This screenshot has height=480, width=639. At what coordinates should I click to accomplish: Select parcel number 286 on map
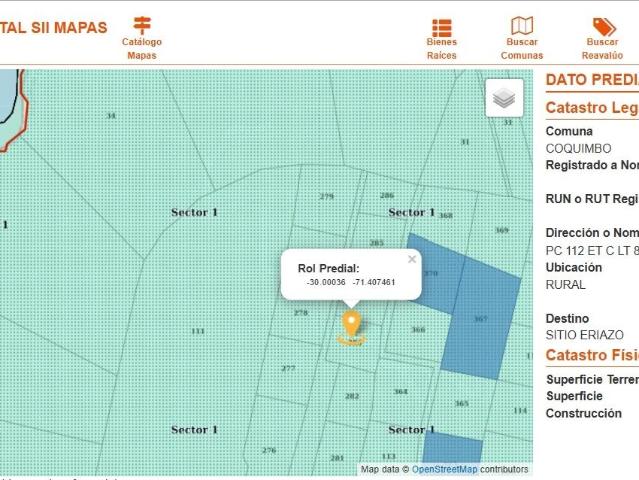[x=387, y=195]
